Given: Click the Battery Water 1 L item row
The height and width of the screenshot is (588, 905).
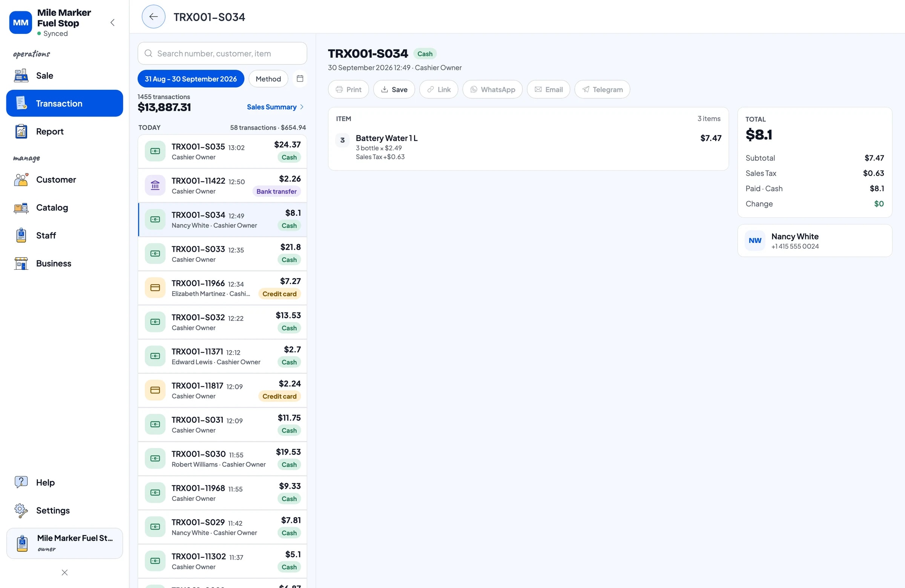Looking at the screenshot, I should 528,147.
